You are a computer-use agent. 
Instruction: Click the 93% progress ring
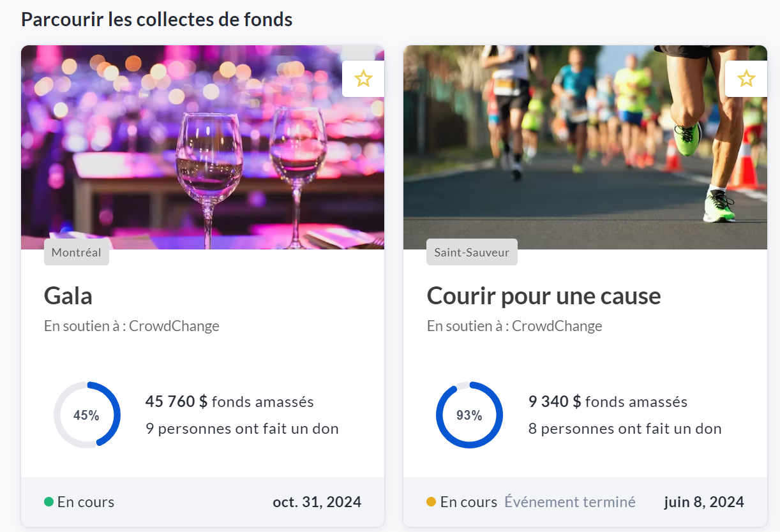click(469, 415)
